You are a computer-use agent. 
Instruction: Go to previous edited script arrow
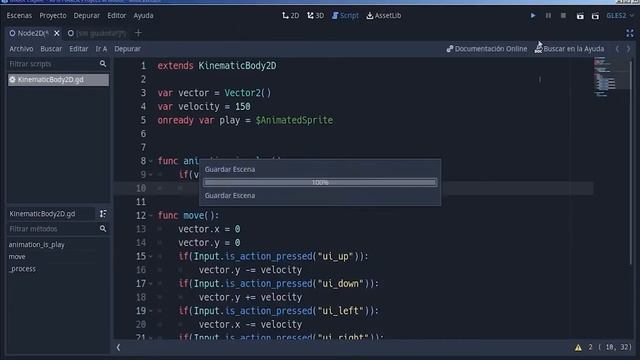point(617,49)
